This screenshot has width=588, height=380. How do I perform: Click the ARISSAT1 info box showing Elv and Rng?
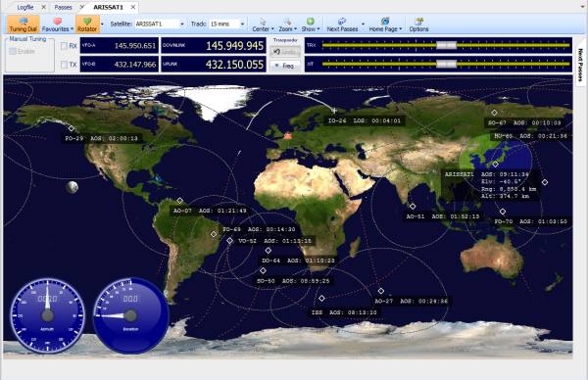[x=491, y=185]
